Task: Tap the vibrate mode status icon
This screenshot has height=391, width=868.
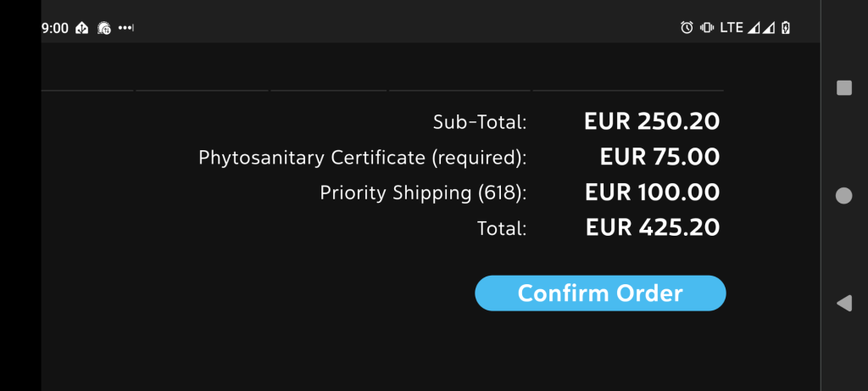Action: 706,28
